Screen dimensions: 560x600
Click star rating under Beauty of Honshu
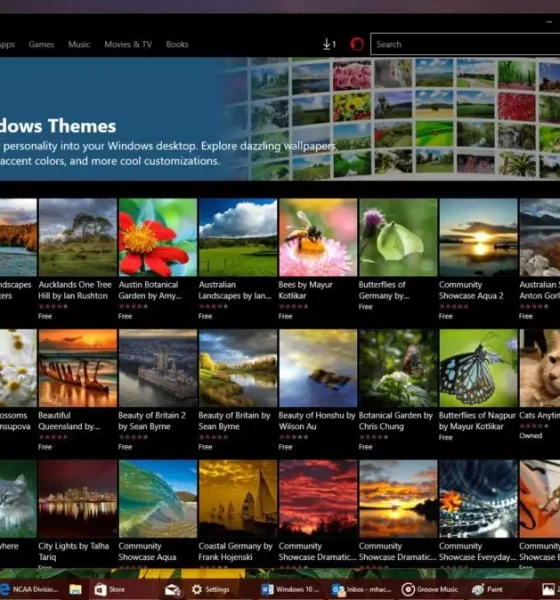coord(293,437)
